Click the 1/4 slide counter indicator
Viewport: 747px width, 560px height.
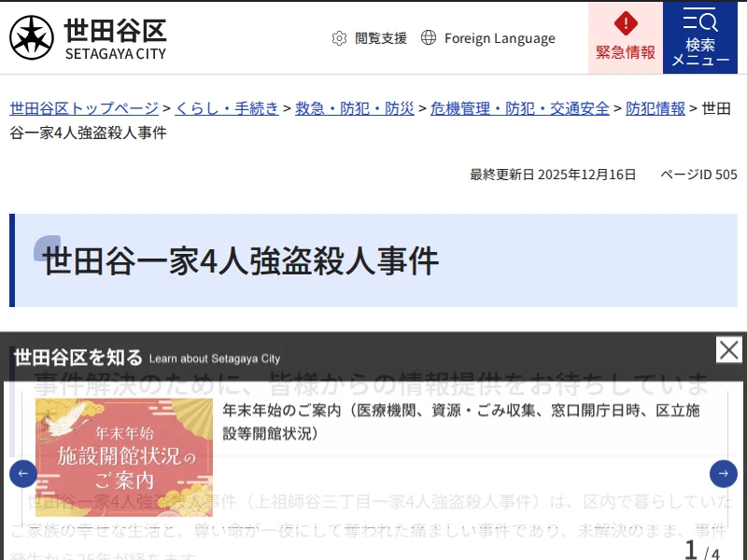coord(702,551)
